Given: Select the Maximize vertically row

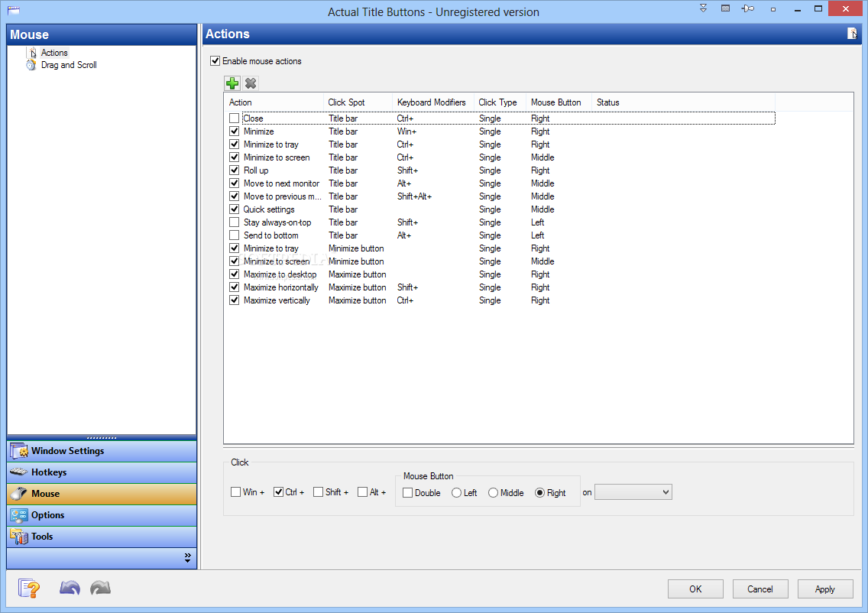Looking at the screenshot, I should [500, 300].
